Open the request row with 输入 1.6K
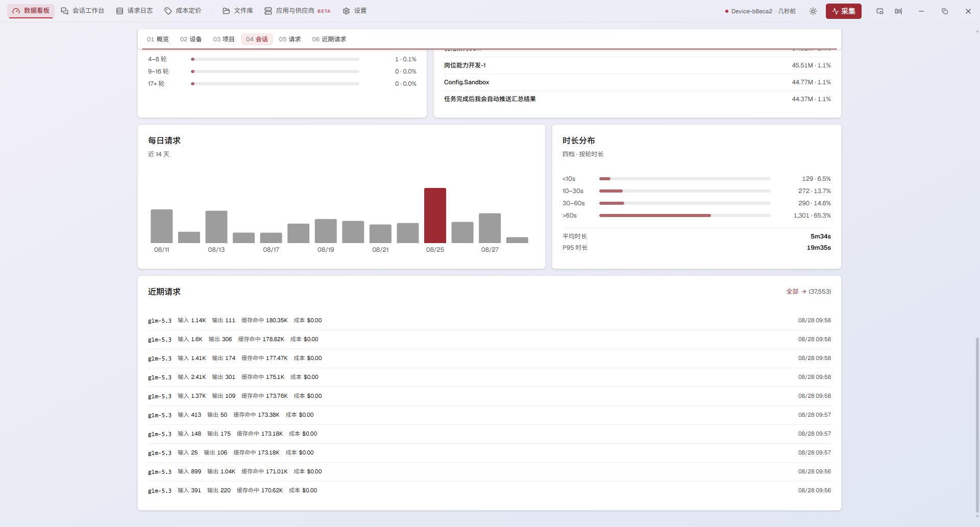The height and width of the screenshot is (527, 980). click(489, 340)
